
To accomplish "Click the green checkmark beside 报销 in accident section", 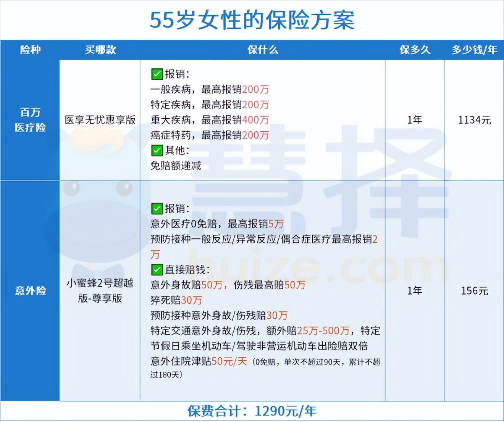I will click(x=157, y=208).
